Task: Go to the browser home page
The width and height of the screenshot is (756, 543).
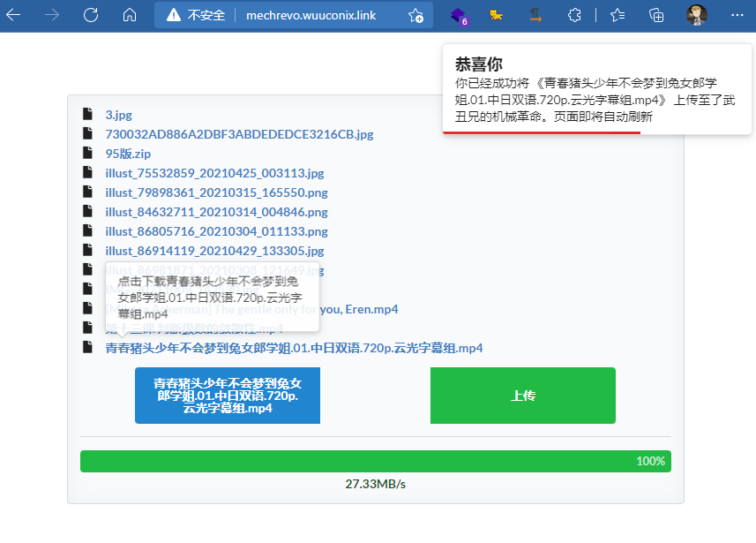Action: (130, 15)
